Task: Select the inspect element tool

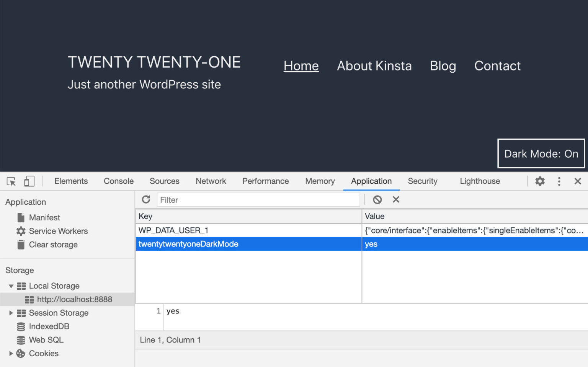Action: click(x=10, y=181)
